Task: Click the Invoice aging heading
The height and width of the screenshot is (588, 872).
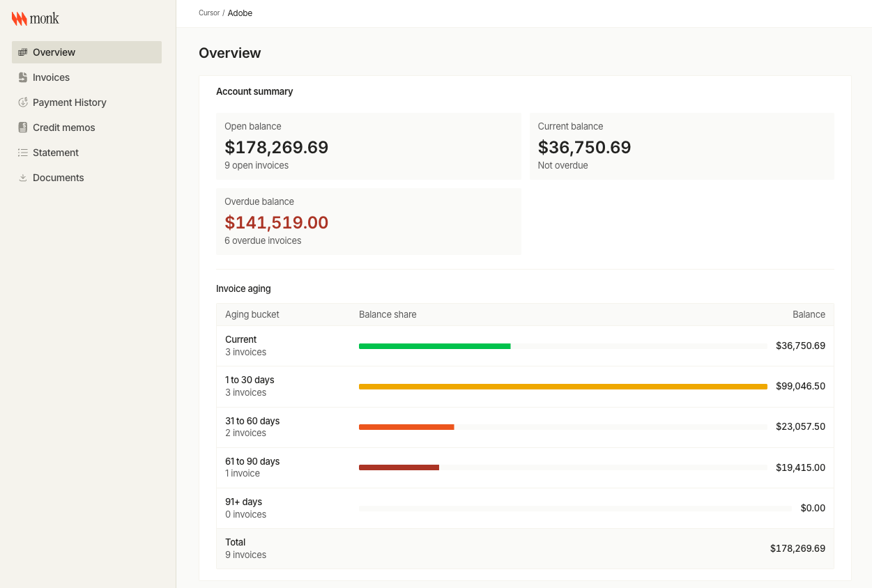Action: 243,288
